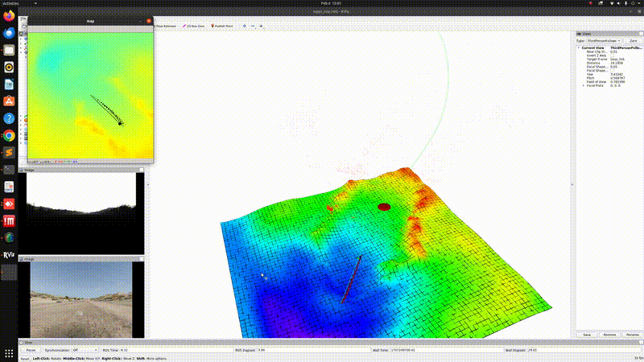Close the lower Image camera panel

(142, 259)
